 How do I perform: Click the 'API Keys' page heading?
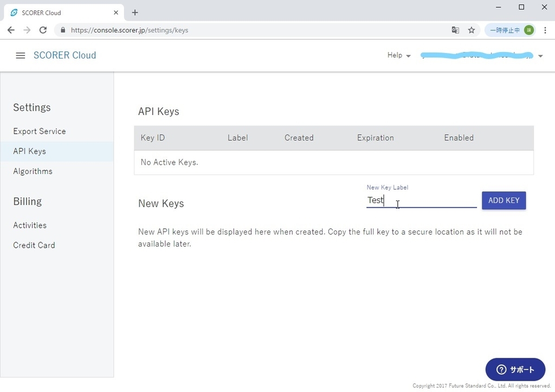(159, 112)
